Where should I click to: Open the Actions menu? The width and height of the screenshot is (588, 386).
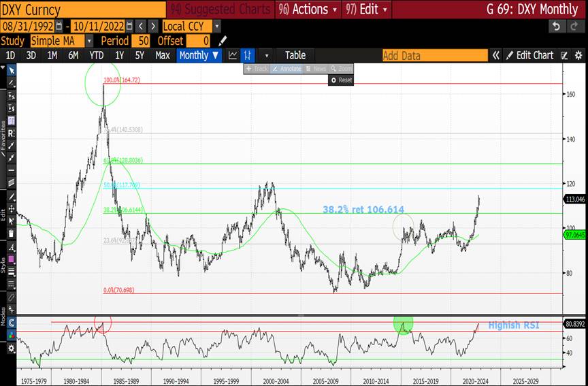308,10
